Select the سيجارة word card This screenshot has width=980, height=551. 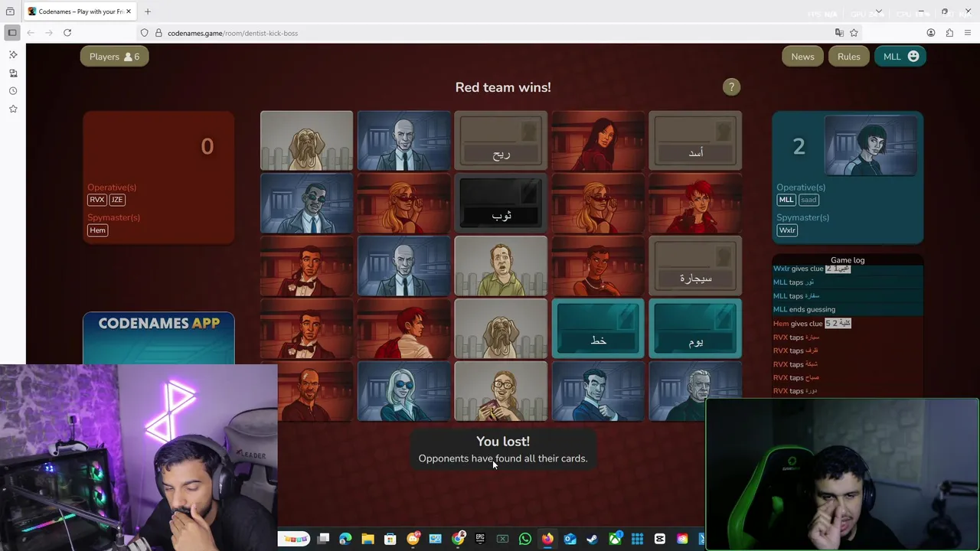pyautogui.click(x=695, y=266)
